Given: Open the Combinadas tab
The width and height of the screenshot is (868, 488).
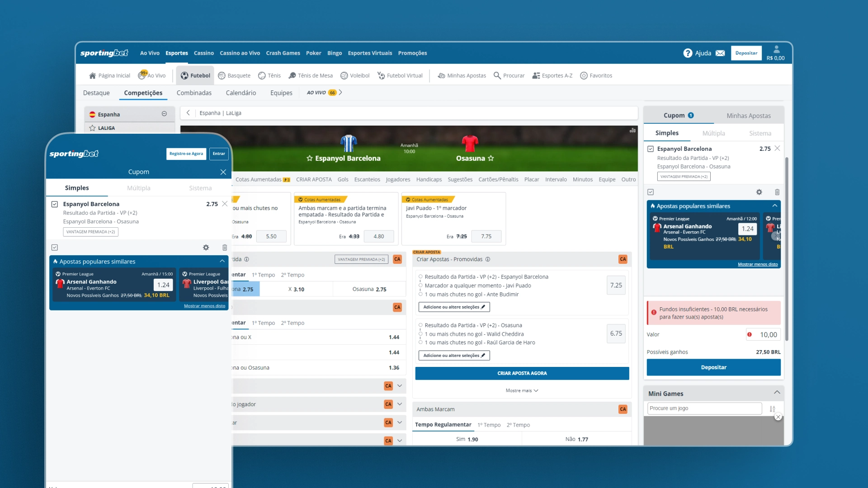Looking at the screenshot, I should (194, 93).
